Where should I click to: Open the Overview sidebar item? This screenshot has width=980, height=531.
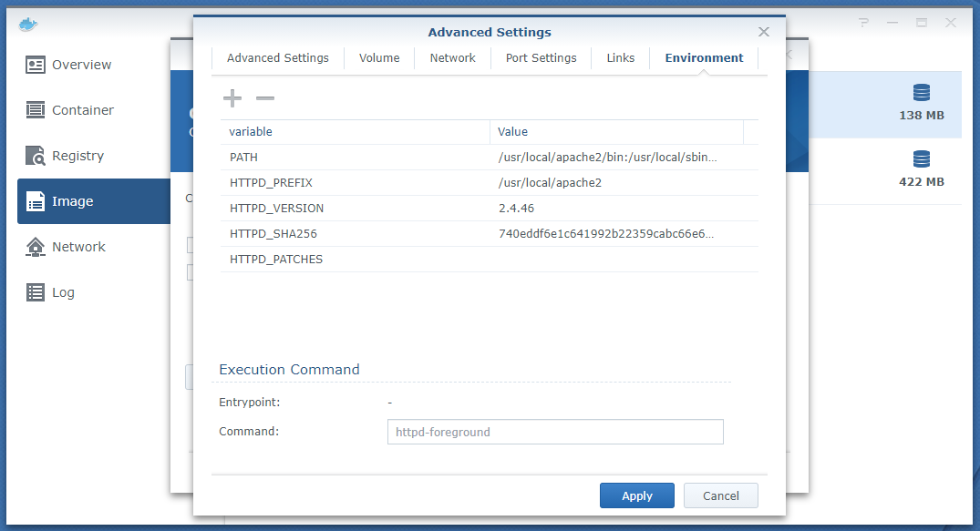[81, 65]
